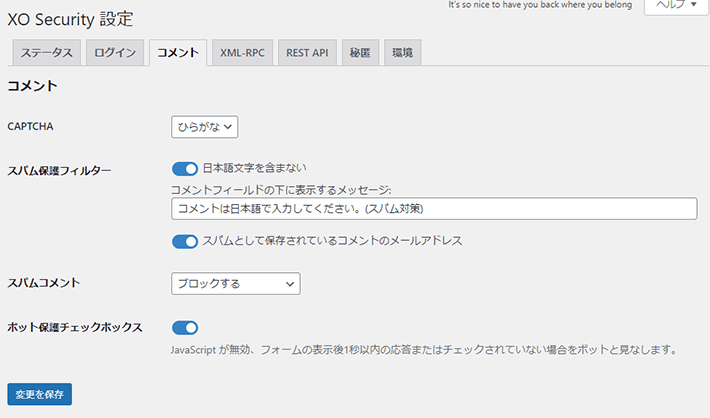Select the コメント tab
The height and width of the screenshot is (418, 710).
pyautogui.click(x=178, y=53)
